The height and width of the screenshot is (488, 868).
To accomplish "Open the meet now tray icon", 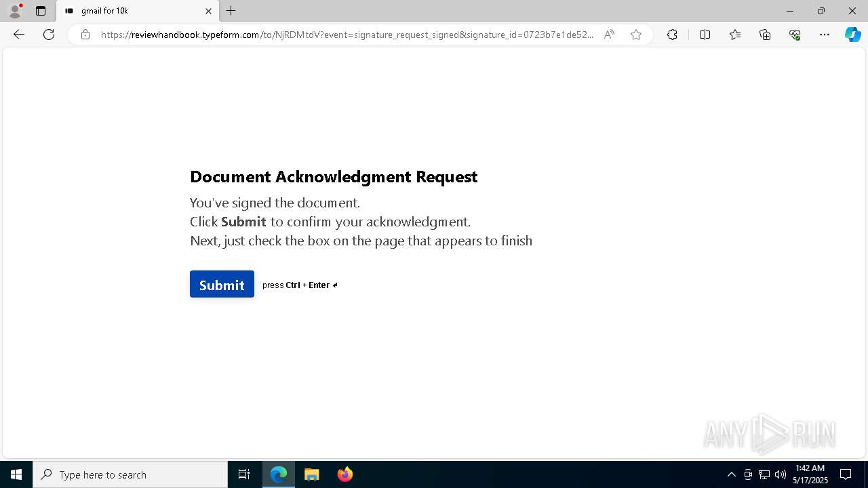I will tap(748, 474).
